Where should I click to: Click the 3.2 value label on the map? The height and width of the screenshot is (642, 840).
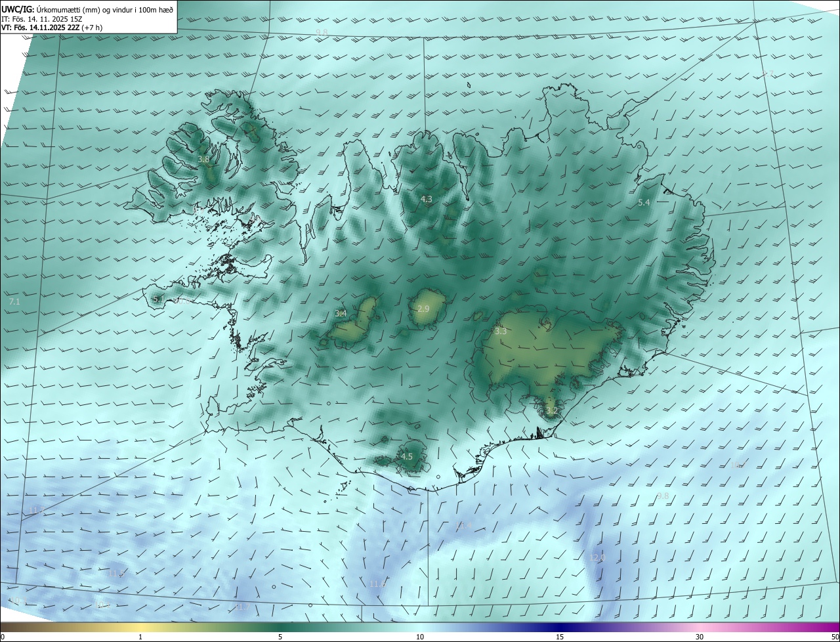[551, 411]
